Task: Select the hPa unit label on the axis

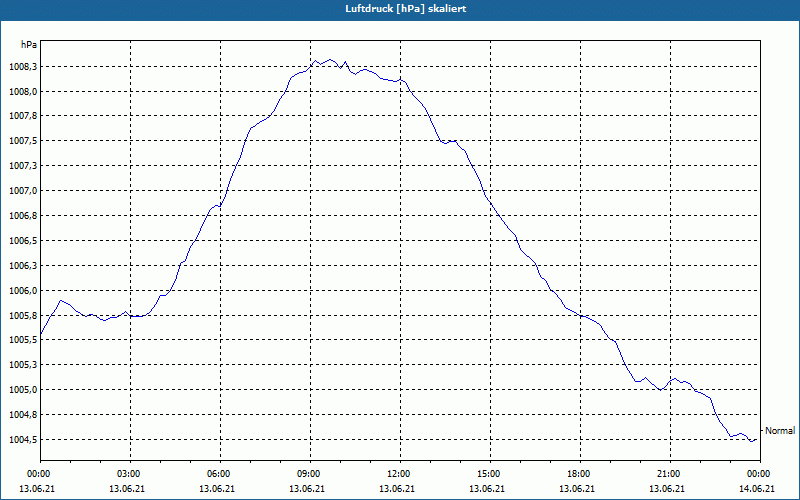Action: point(29,44)
